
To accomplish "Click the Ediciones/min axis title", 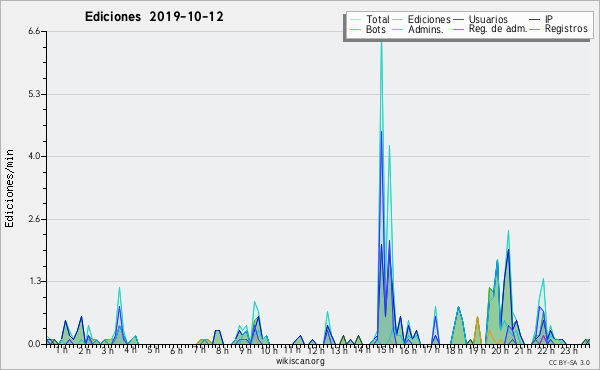I will [9, 188].
